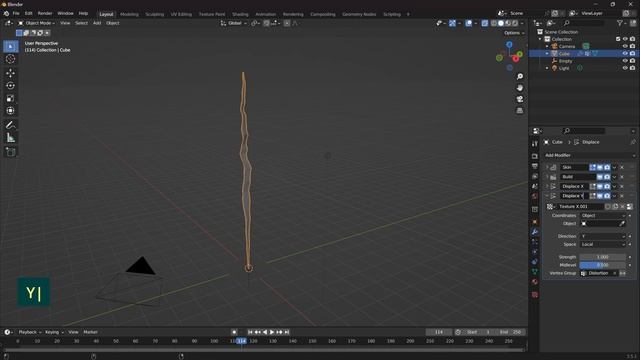Switch to the Shading workspace tab
This screenshot has width=640, height=360.
click(x=240, y=14)
